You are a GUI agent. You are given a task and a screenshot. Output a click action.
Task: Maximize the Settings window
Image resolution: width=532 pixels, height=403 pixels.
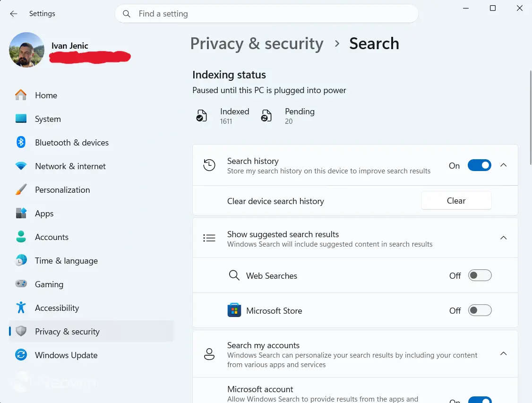pos(493,8)
